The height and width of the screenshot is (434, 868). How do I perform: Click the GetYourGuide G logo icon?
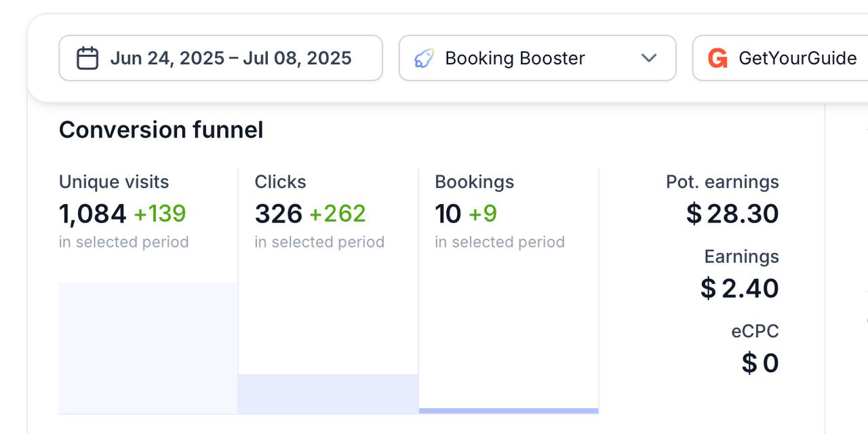pos(717,58)
